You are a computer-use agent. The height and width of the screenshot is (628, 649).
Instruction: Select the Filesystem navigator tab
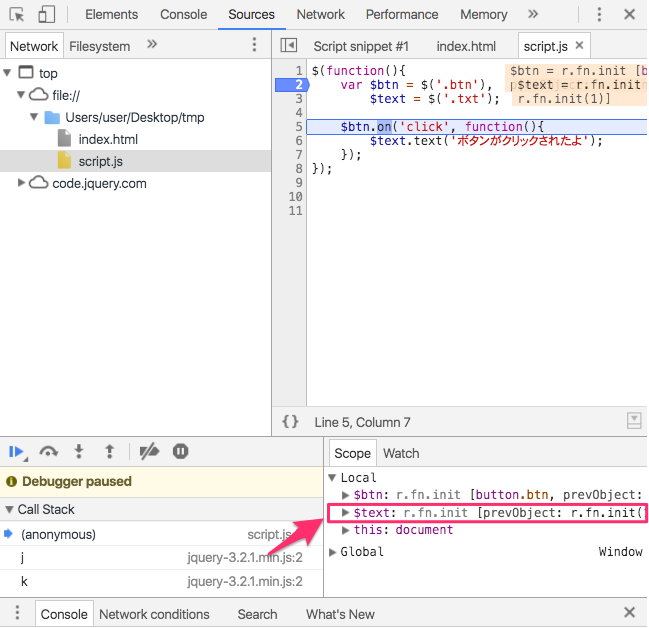[x=99, y=46]
